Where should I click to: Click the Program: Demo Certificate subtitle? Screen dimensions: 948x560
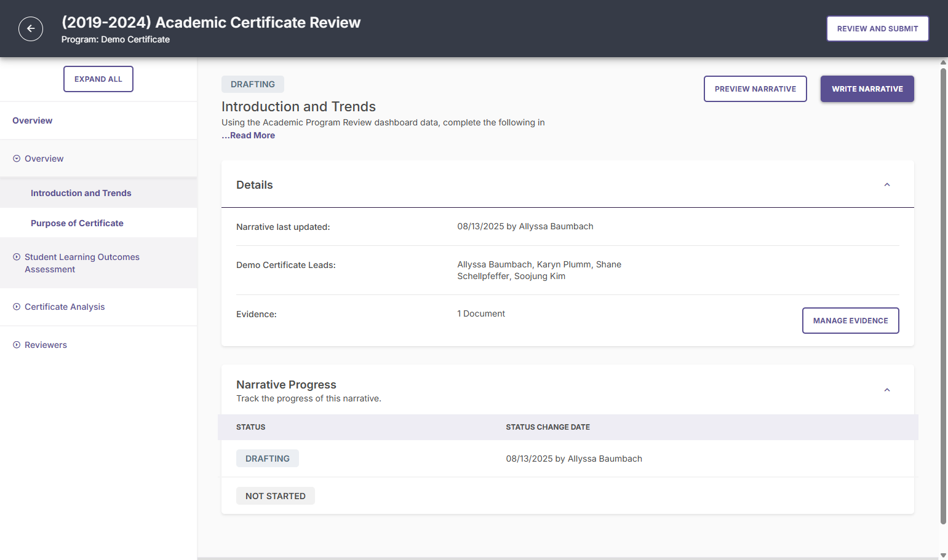pyautogui.click(x=116, y=39)
